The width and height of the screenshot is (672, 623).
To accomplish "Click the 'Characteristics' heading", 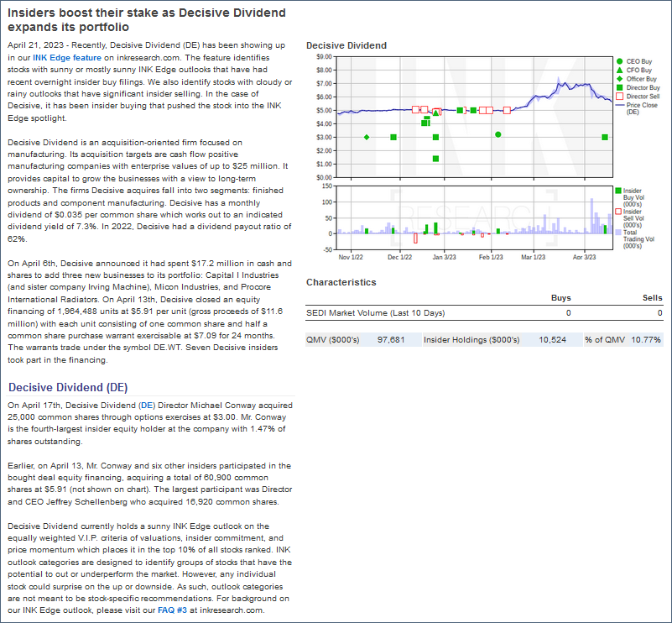I will [x=341, y=282].
